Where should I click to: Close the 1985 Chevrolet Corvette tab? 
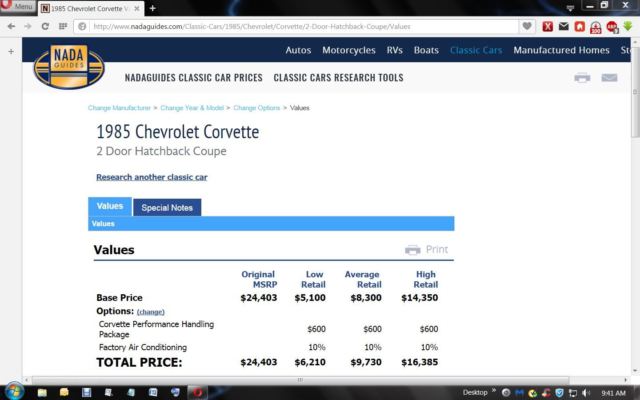point(137,8)
